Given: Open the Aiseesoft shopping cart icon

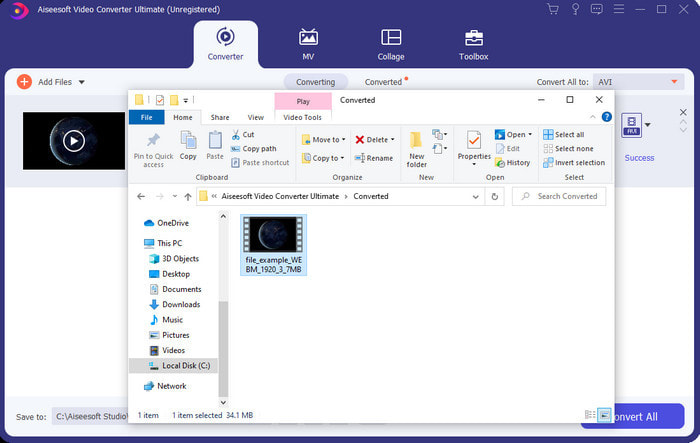Looking at the screenshot, I should pyautogui.click(x=553, y=9).
